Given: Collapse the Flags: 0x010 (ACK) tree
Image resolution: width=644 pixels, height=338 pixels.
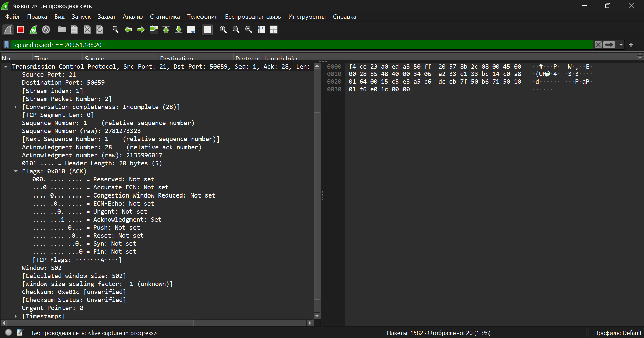Looking at the screenshot, I should tap(16, 171).
